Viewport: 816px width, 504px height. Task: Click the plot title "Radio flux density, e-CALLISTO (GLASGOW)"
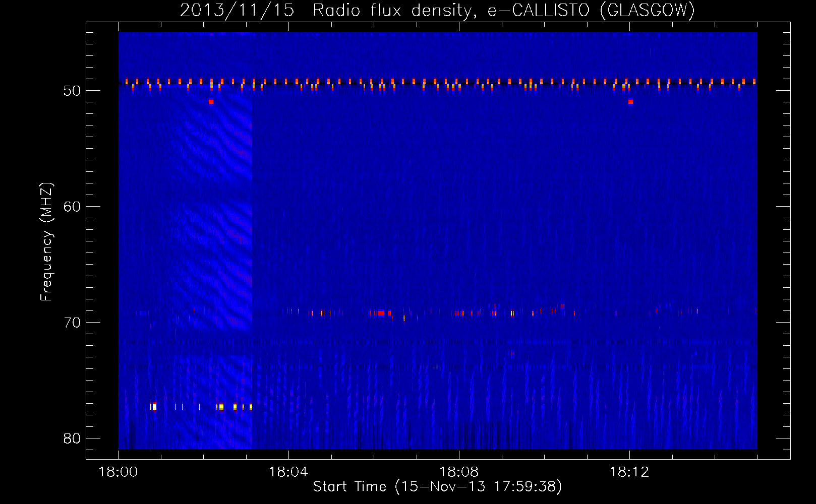tap(503, 10)
